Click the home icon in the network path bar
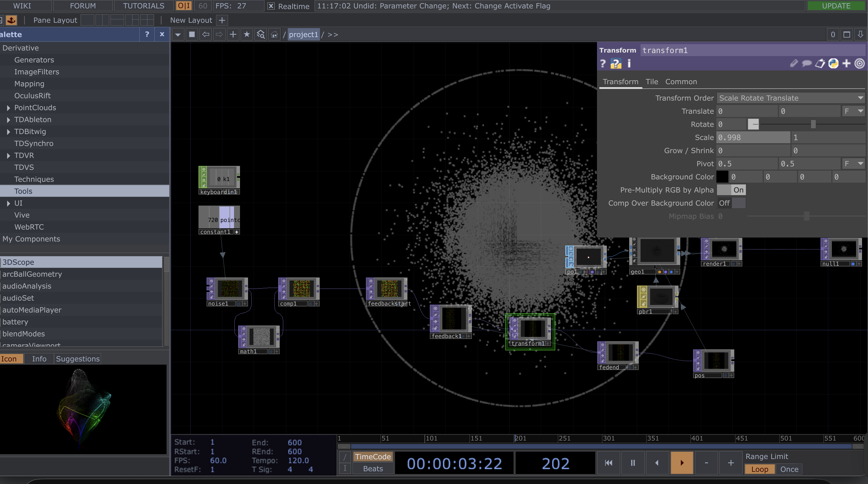Image resolution: width=868 pixels, height=484 pixels. pyautogui.click(x=274, y=34)
